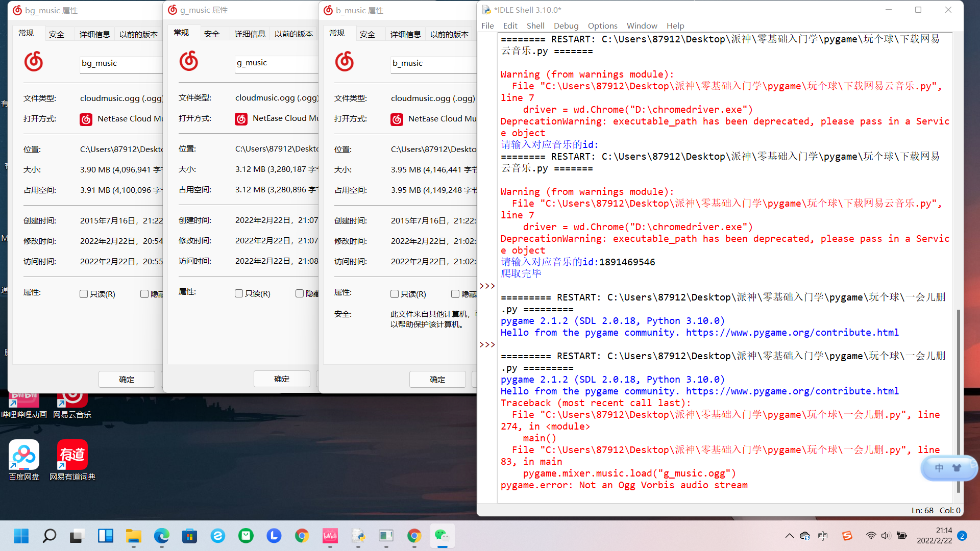980x551 pixels.
Task: Click '爬取完毕' output line in shell
Action: 521,273
